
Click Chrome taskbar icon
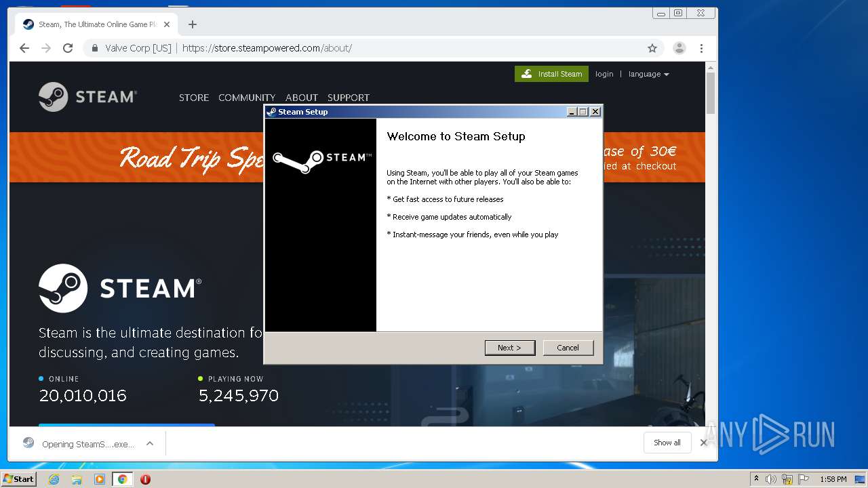(x=123, y=479)
